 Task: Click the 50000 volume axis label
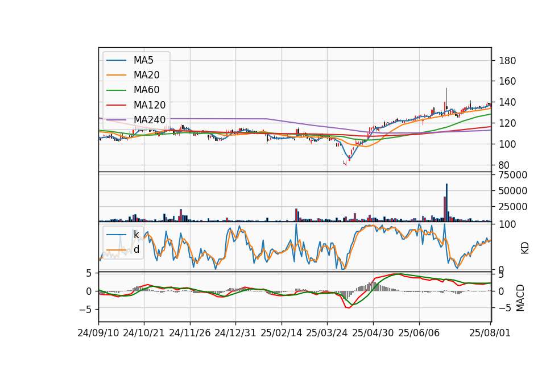513,191
